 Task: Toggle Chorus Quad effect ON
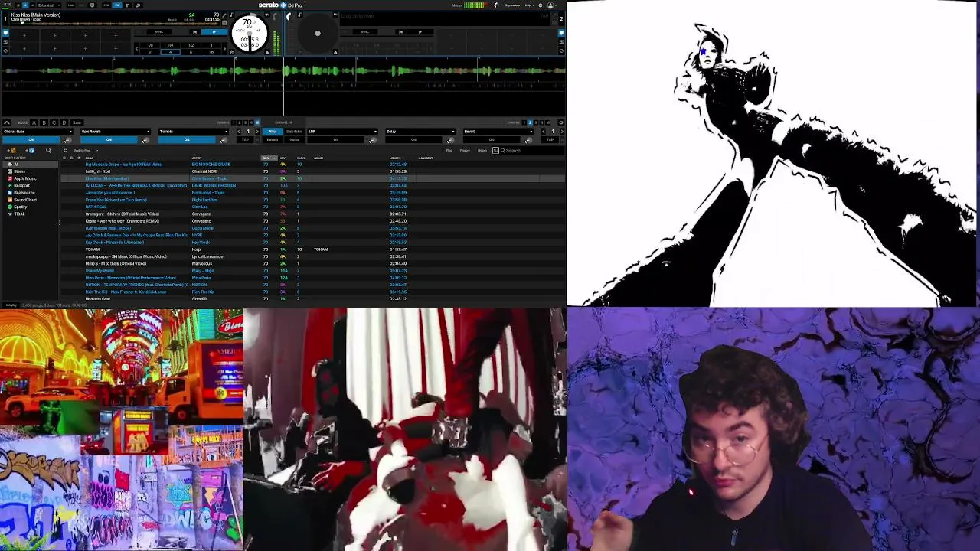tap(31, 140)
